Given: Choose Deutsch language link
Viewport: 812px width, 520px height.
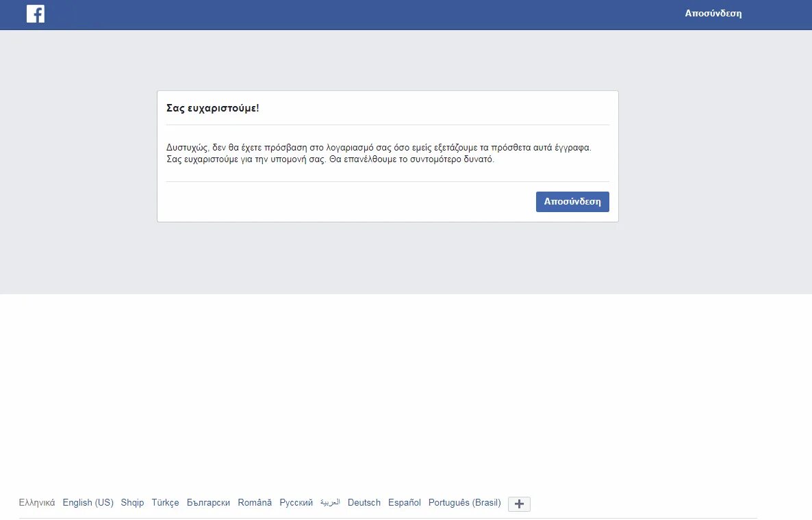Looking at the screenshot, I should (x=364, y=502).
